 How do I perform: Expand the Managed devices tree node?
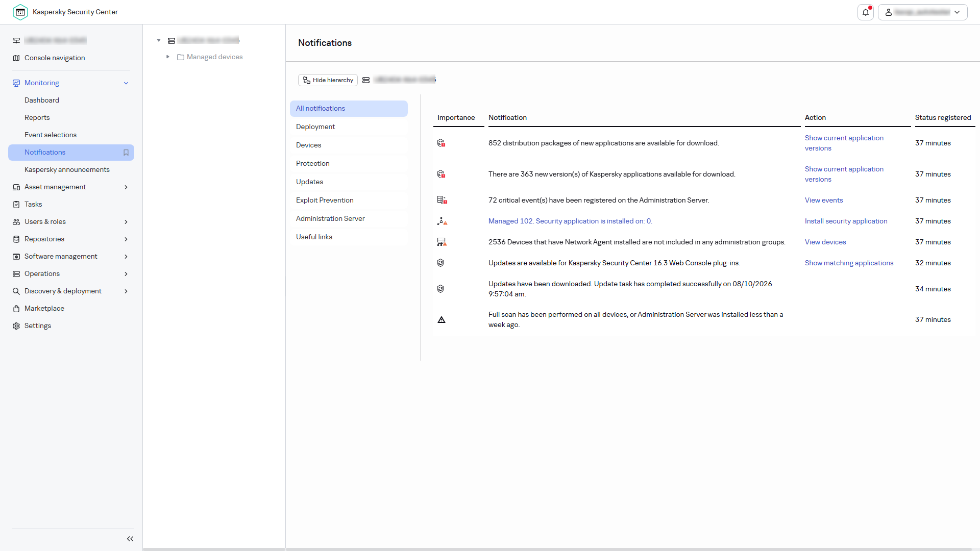click(167, 57)
